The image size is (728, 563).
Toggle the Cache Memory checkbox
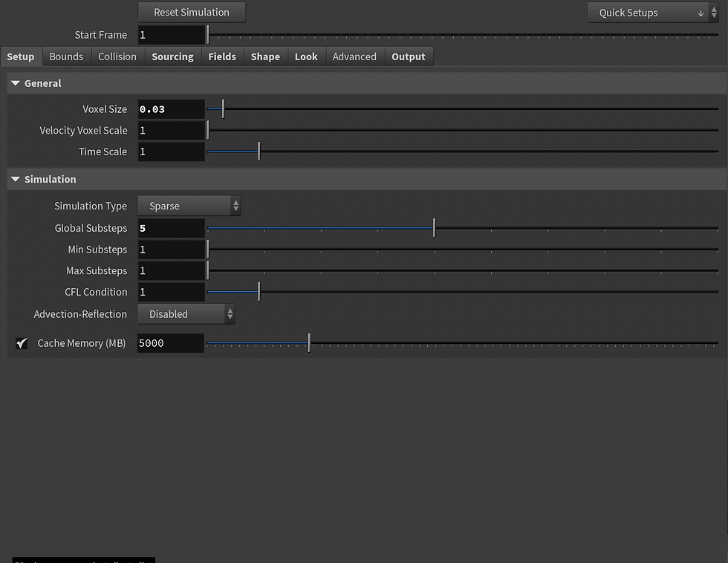(22, 343)
